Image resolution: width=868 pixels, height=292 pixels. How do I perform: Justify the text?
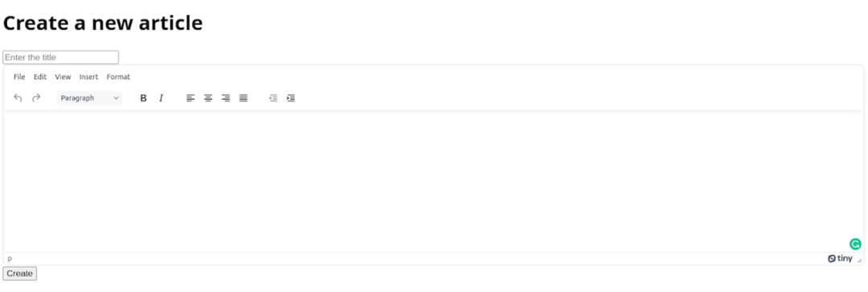click(x=244, y=98)
